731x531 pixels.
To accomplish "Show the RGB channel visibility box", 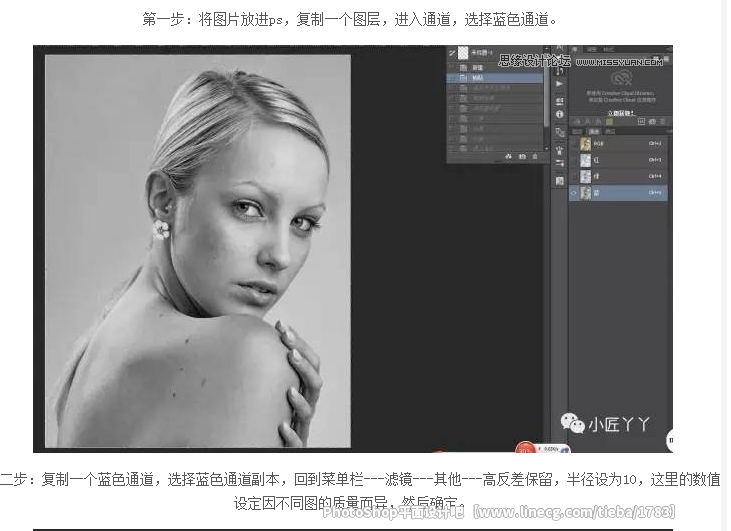I will pyautogui.click(x=574, y=144).
